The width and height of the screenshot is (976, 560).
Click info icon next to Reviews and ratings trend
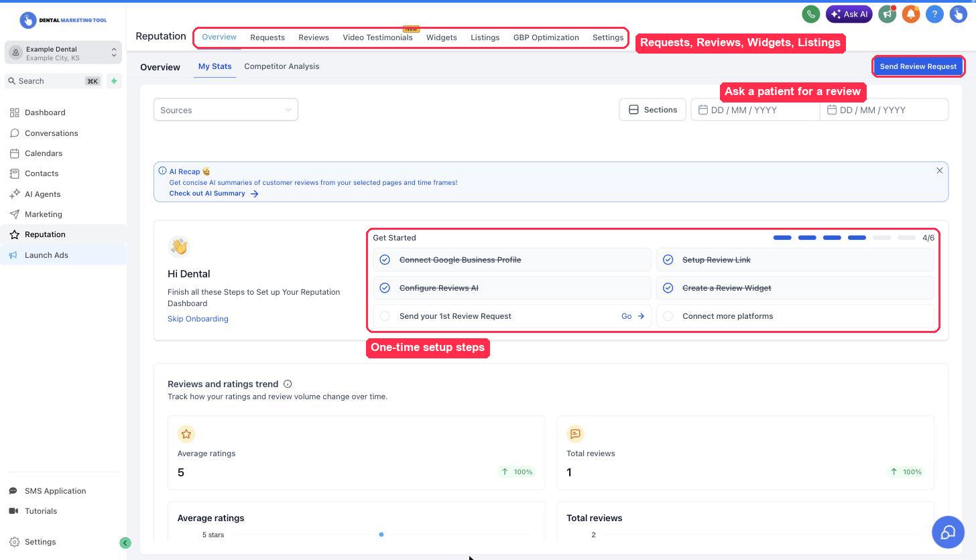tap(288, 384)
